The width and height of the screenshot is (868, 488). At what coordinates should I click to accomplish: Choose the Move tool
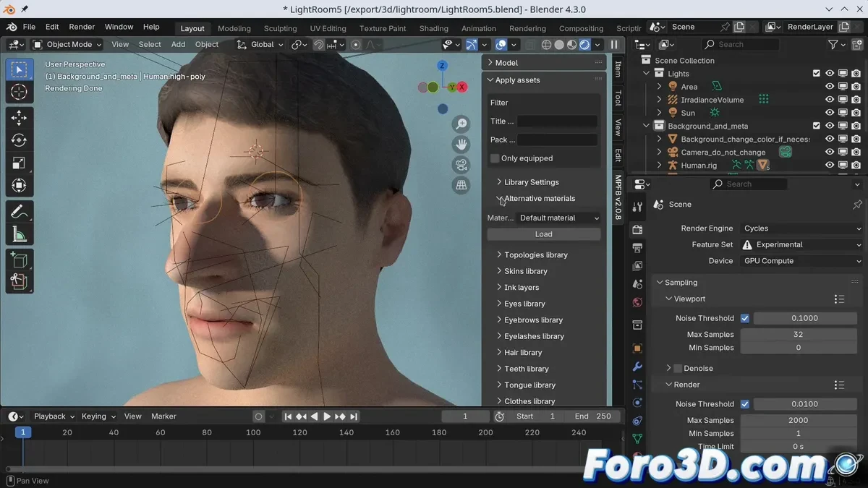[20, 118]
